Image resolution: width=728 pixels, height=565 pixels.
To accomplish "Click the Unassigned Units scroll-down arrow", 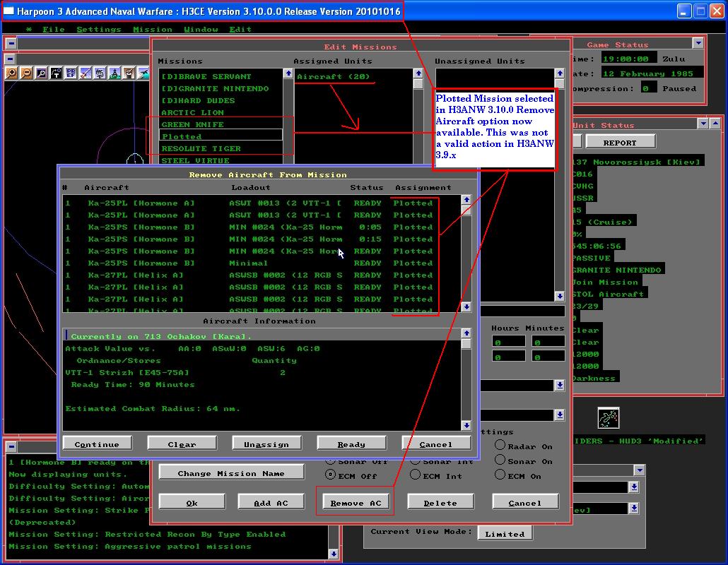I will (560, 296).
